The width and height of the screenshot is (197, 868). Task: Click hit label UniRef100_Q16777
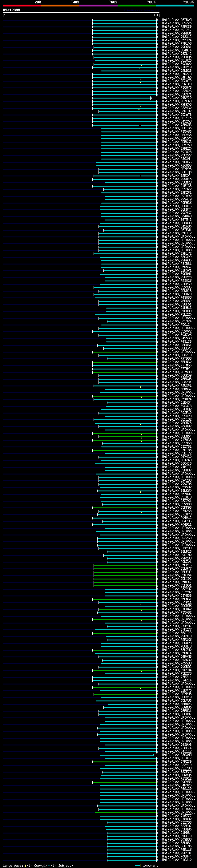pyautogui.click(x=176, y=816)
